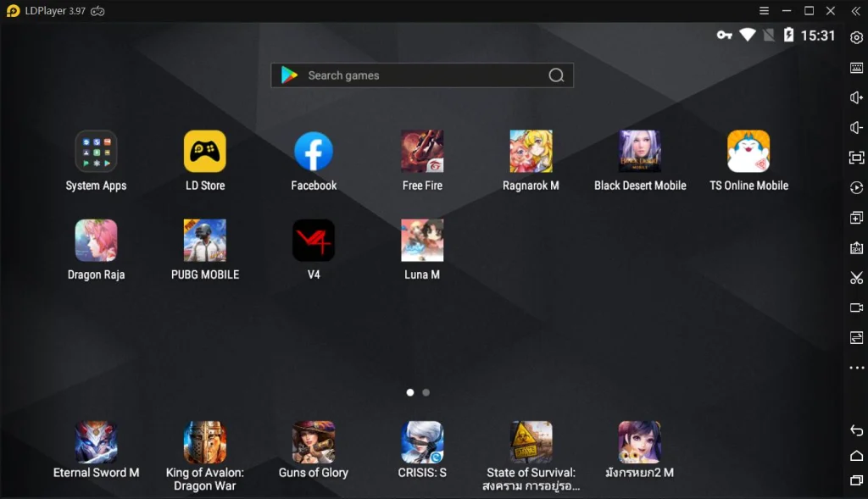
Task: Launch LD Store app
Action: click(205, 152)
